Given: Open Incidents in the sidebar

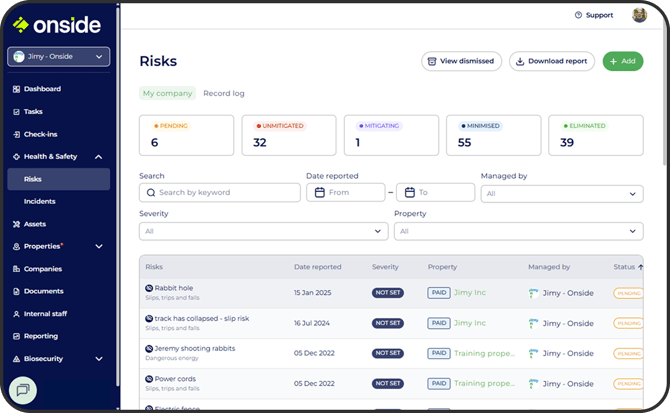Looking at the screenshot, I should click(x=40, y=201).
